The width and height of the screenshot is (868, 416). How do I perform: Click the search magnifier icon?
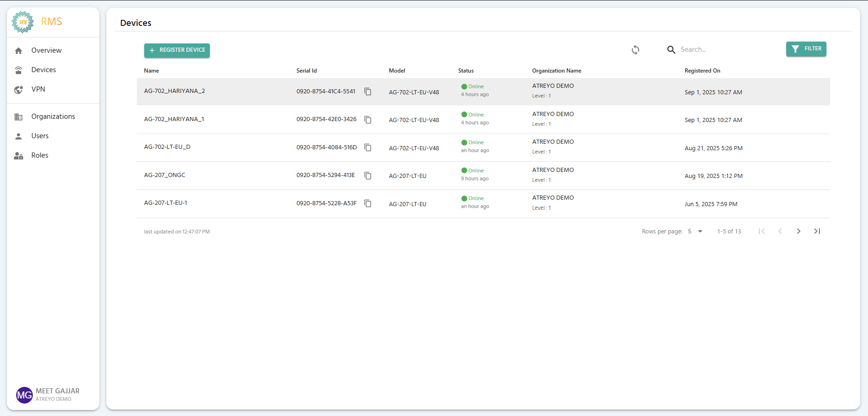pyautogui.click(x=671, y=49)
